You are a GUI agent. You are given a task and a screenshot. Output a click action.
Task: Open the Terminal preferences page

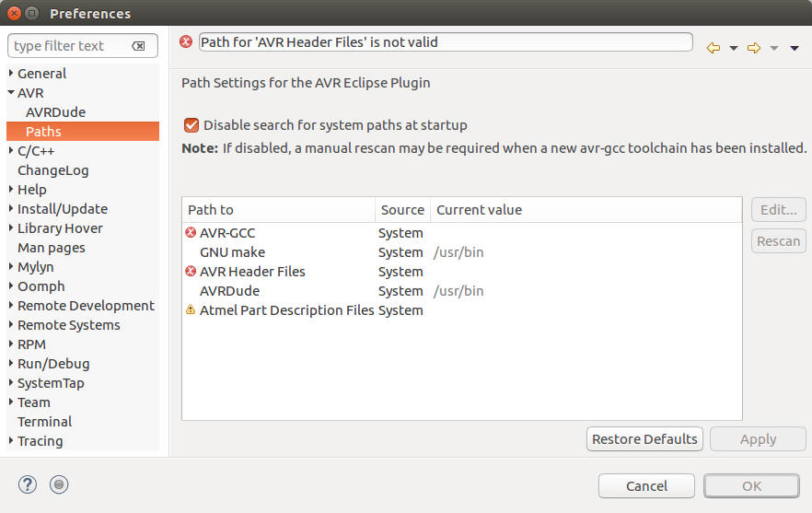tap(44, 422)
